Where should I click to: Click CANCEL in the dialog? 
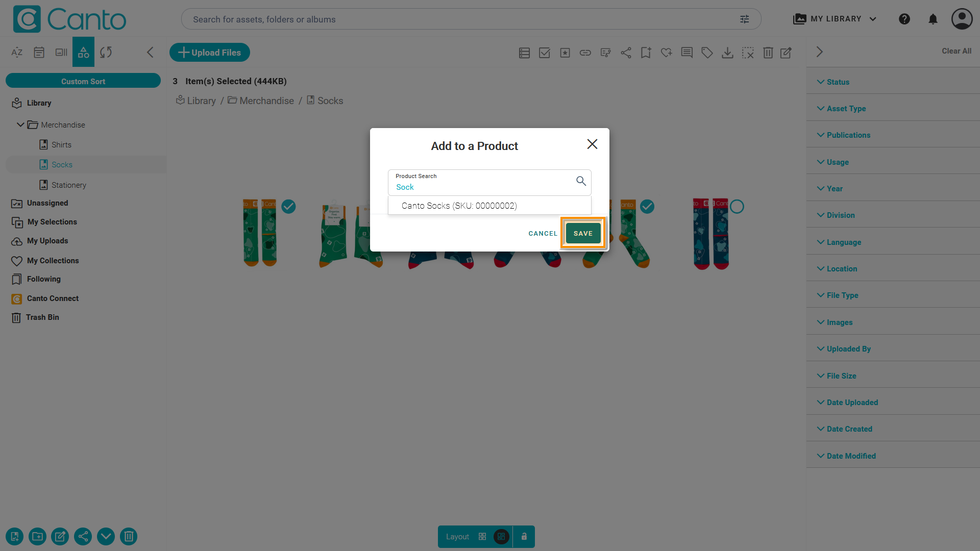(x=543, y=234)
